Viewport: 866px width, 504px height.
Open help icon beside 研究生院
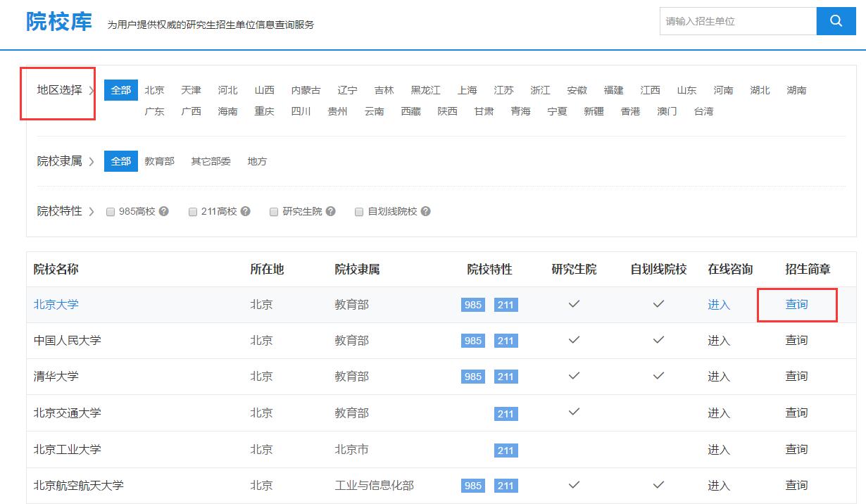[x=331, y=211]
